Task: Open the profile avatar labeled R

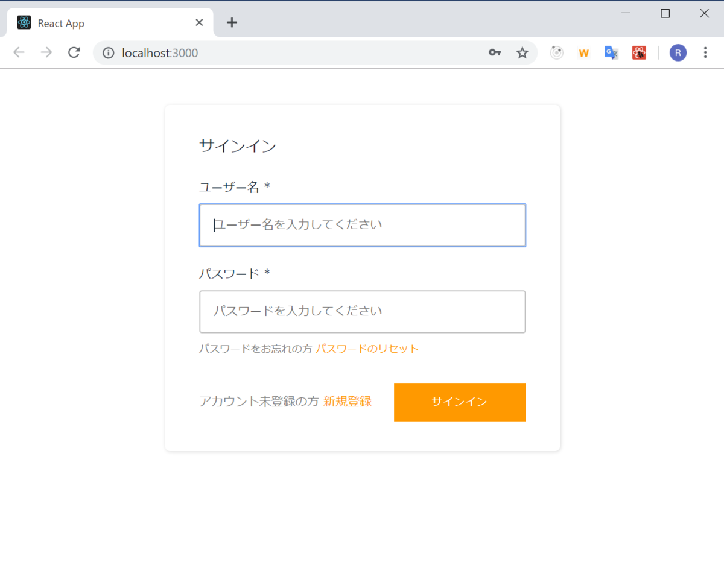Action: tap(678, 53)
